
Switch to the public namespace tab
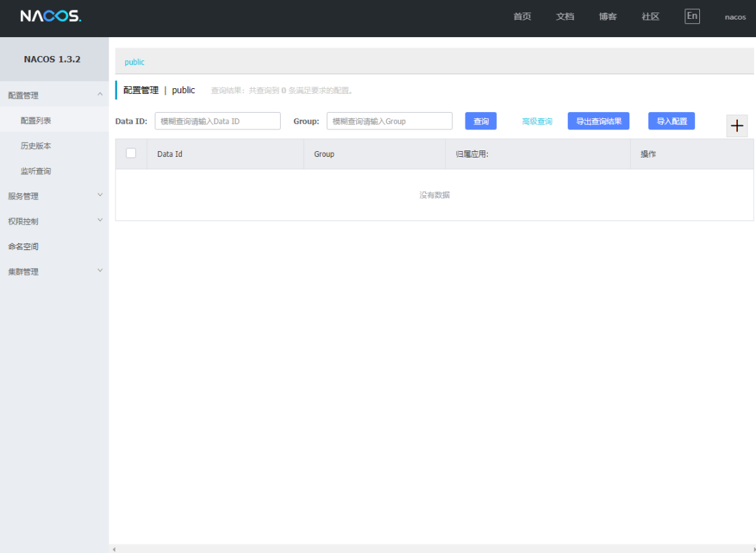coord(134,62)
